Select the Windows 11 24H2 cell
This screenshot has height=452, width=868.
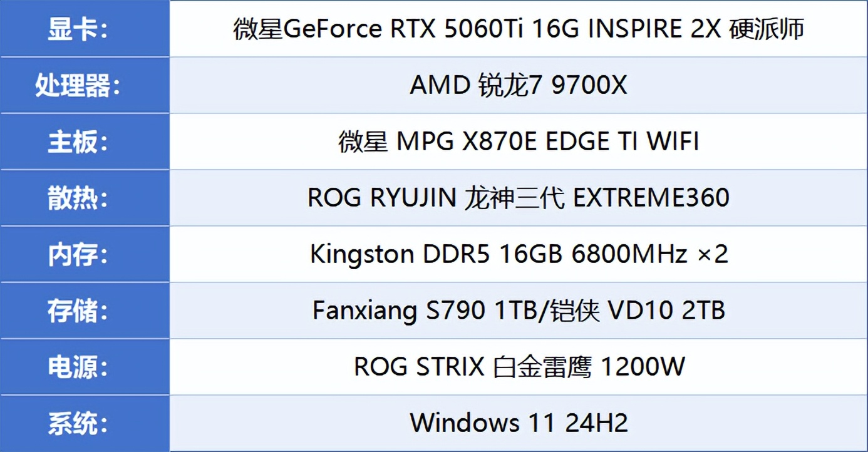(519, 424)
